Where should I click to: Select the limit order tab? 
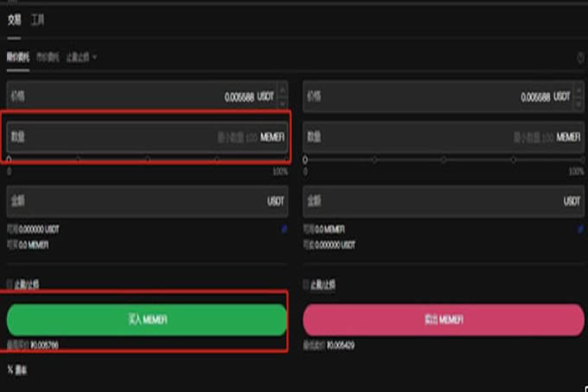[18, 57]
